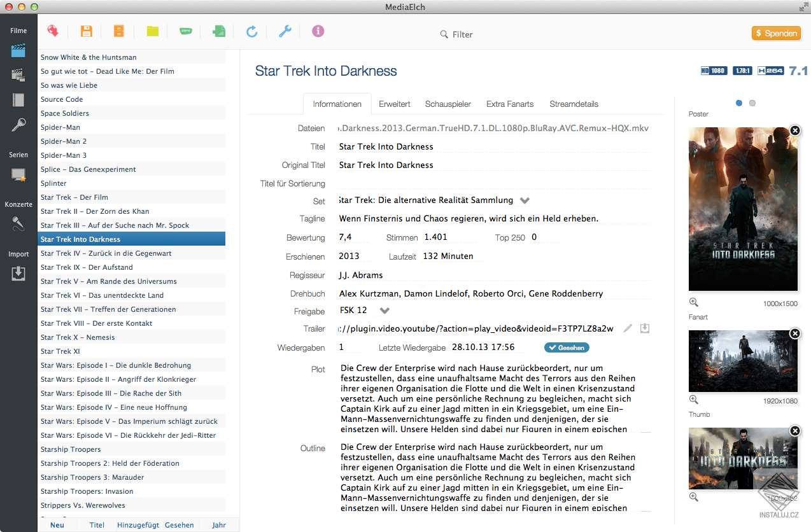Expand the Freigabe FSK 12 dropdown
Screen dimensions: 811x532
tap(384, 311)
